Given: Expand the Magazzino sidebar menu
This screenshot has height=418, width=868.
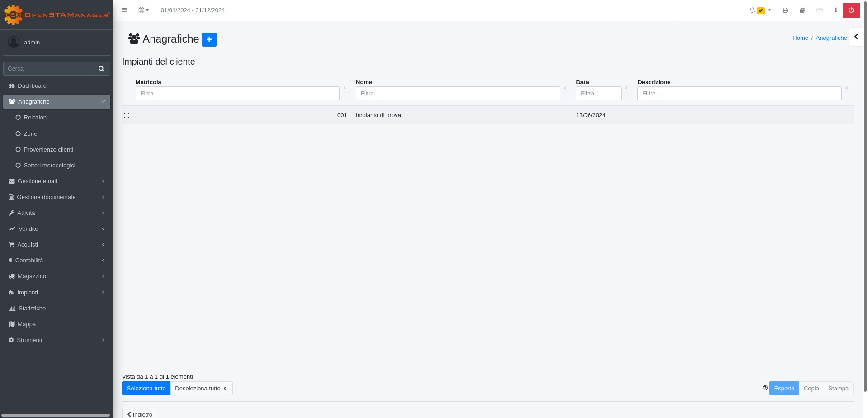Looking at the screenshot, I should tap(32, 276).
